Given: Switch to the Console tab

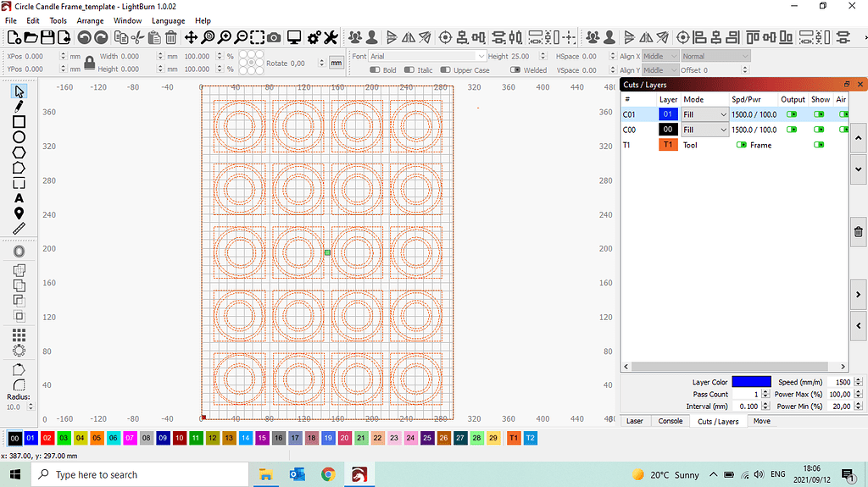Looking at the screenshot, I should click(x=670, y=421).
